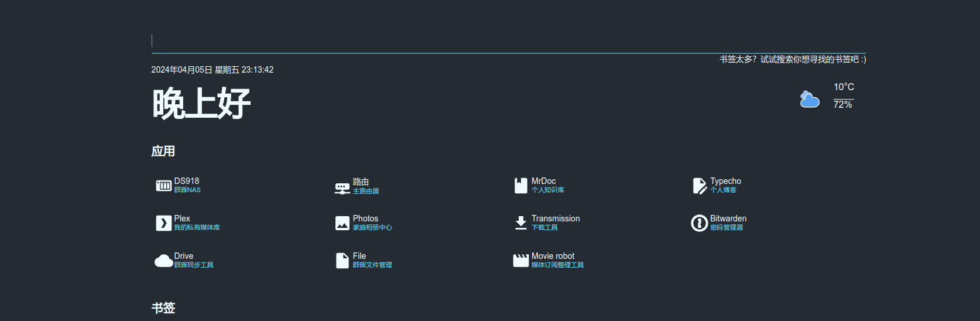The width and height of the screenshot is (980, 321).
Task: Click the 晚上好 greeting heading
Action: [201, 104]
